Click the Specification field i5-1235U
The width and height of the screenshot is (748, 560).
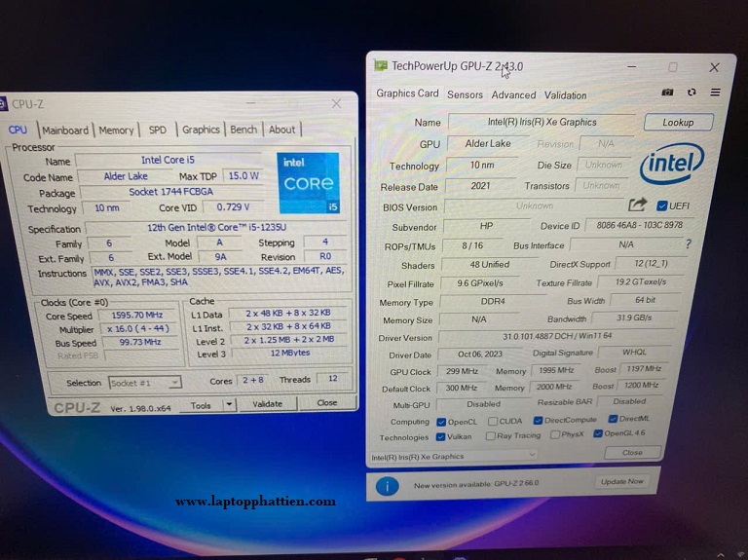[x=217, y=228]
